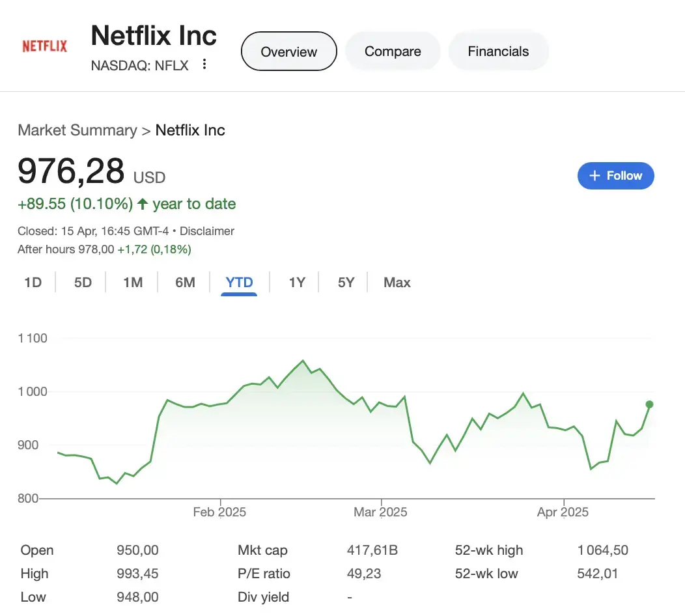Select the Overview tab
Viewport: 685px width, 616px height.
288,51
